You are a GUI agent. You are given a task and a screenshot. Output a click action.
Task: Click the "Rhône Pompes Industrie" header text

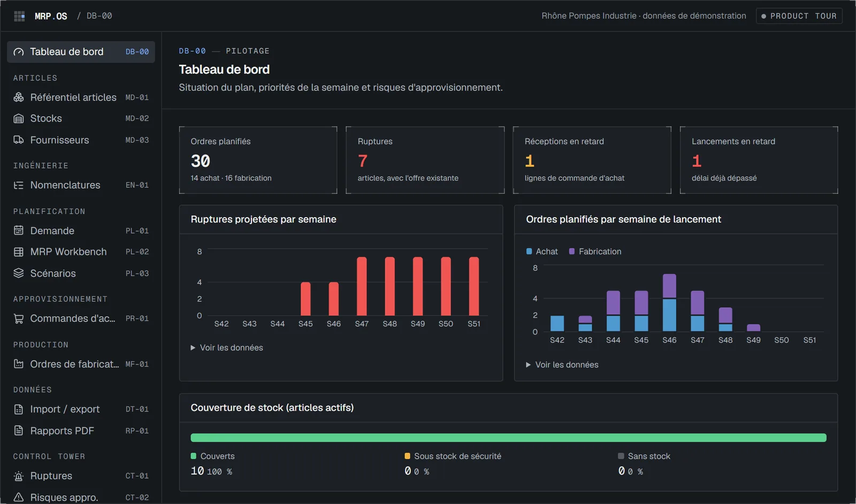(x=588, y=16)
